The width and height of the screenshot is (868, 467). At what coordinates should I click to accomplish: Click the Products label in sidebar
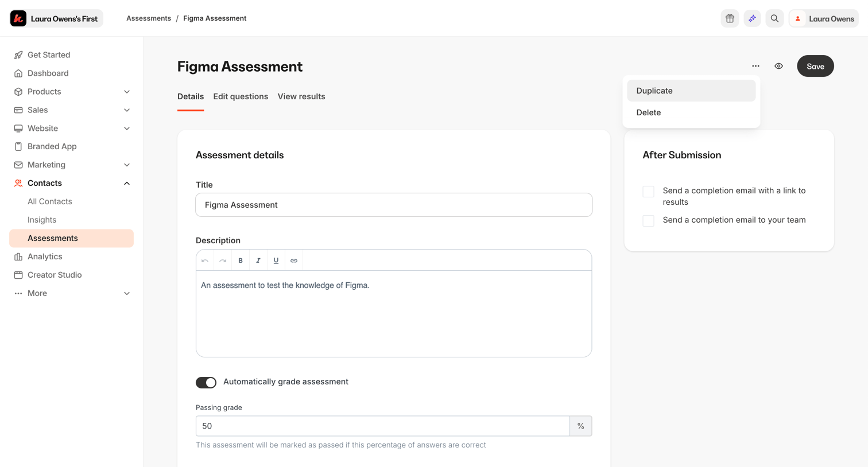44,92
